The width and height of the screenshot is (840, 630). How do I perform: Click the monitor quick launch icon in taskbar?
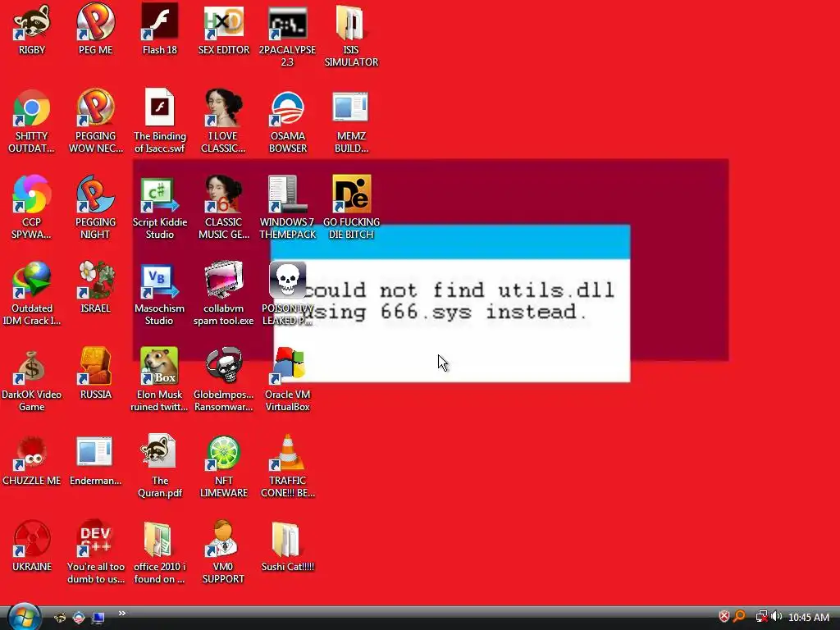coord(98,618)
